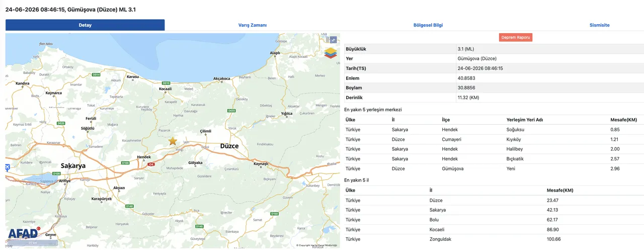644x250 pixels.
Task: Switch to the Bölgesel Bilgi tab
Action: (428, 25)
